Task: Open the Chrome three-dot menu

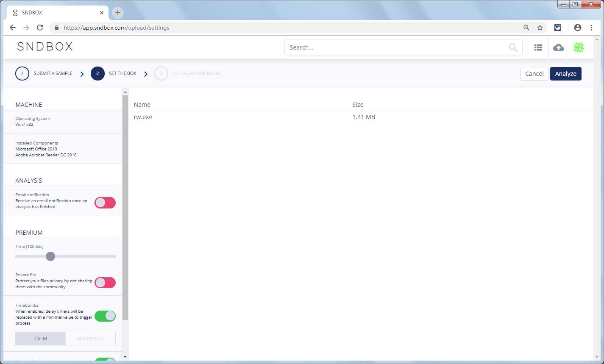Action: pos(592,28)
